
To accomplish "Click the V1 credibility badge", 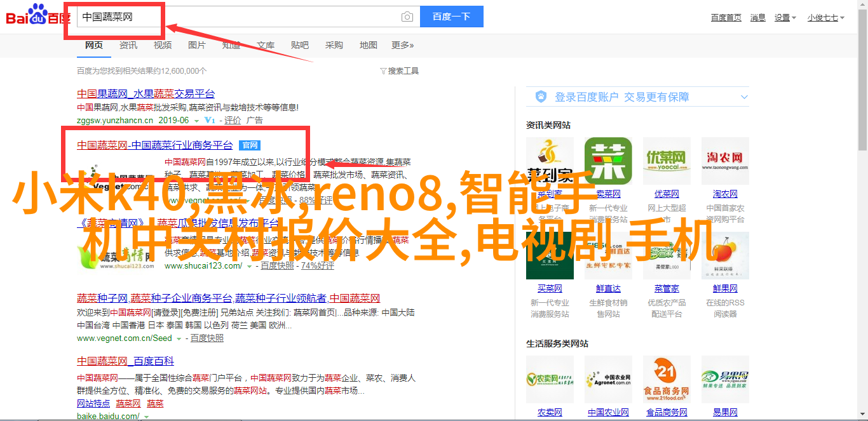I will tap(209, 120).
